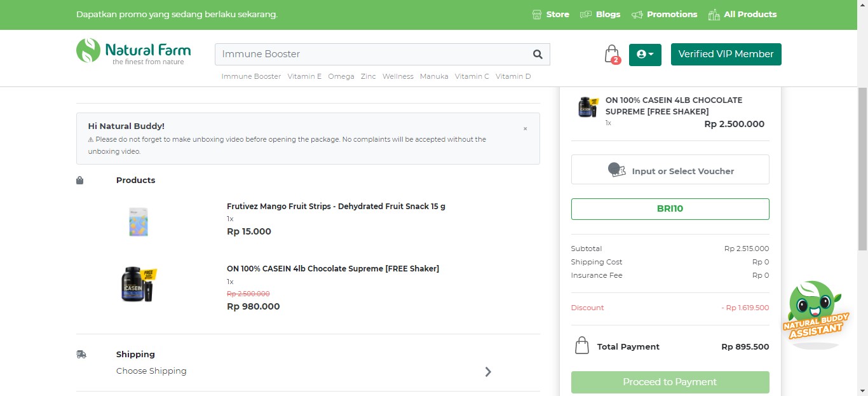Select the Vitamin C search suggestion

(472, 76)
